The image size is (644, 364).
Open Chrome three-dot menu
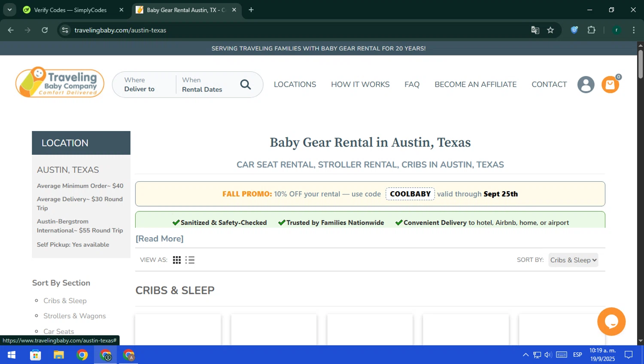click(634, 30)
